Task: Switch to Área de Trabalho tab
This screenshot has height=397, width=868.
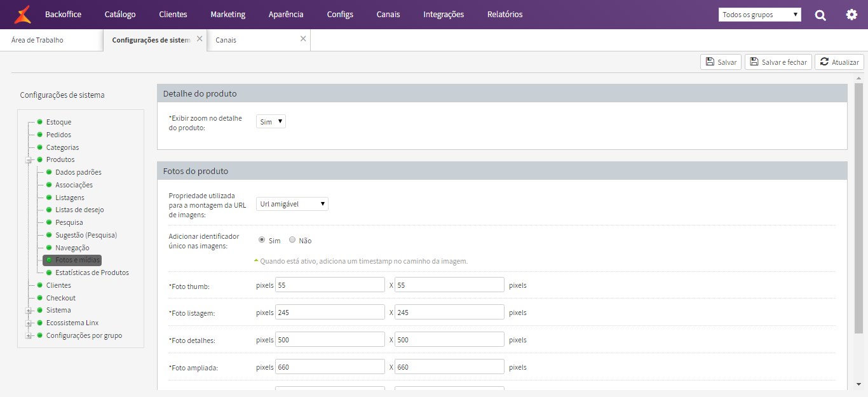Action: pyautogui.click(x=37, y=40)
